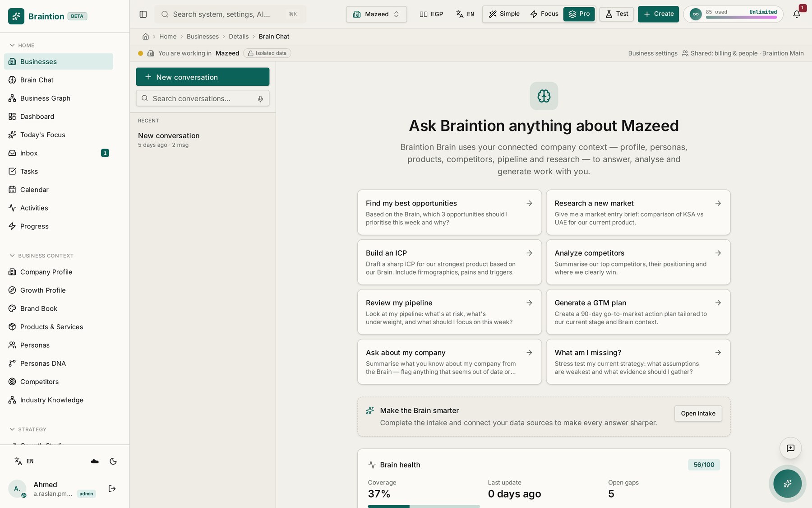This screenshot has width=812, height=508.
Task: Click Details breadcrumb link
Action: (239, 37)
